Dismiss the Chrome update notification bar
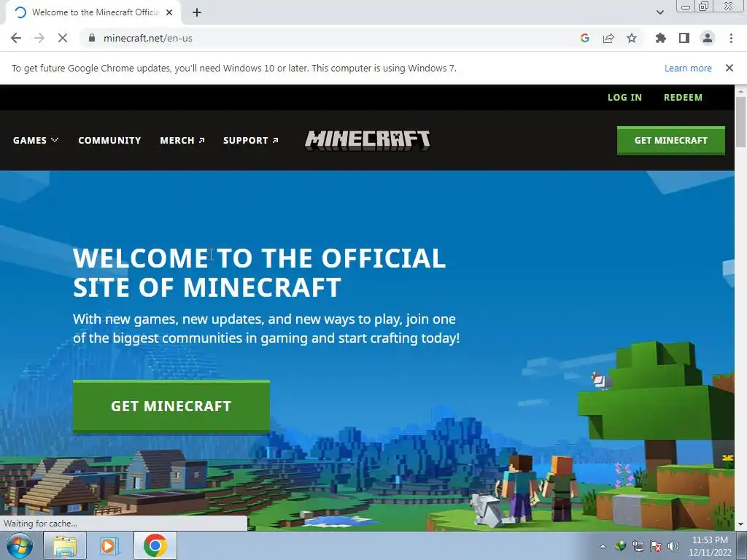This screenshot has width=747, height=560. (x=729, y=68)
